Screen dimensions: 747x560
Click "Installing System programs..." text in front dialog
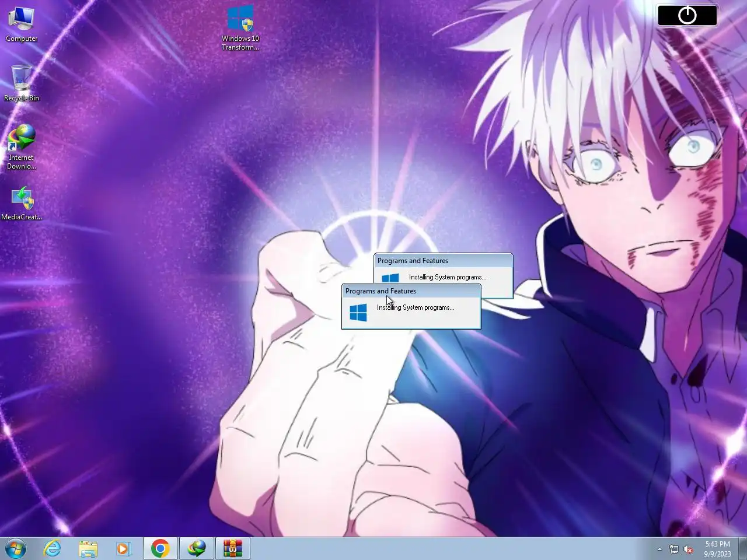[x=416, y=307]
